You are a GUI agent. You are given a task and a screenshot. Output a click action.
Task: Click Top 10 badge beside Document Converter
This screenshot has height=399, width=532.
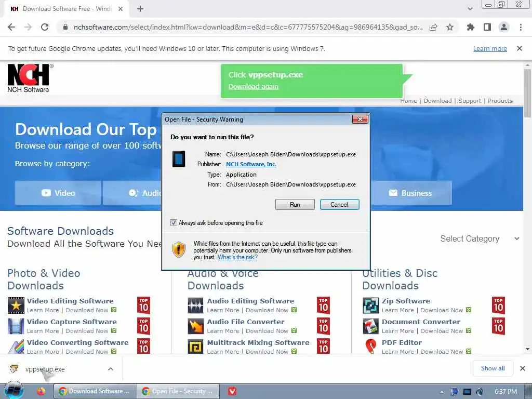(498, 326)
